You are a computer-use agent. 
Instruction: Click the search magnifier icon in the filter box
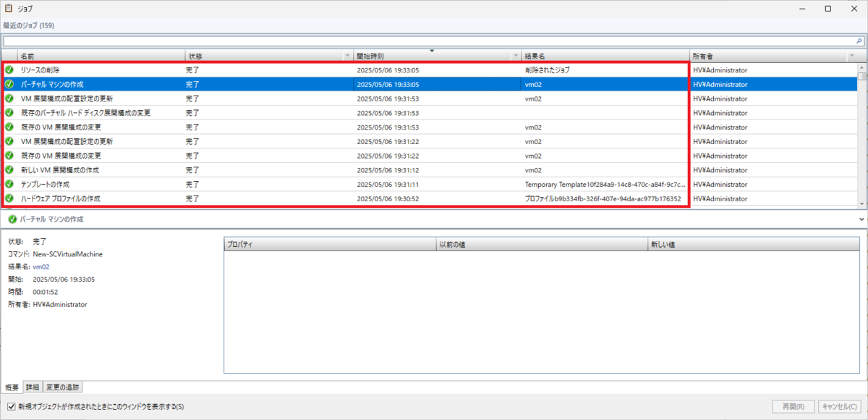[859, 41]
